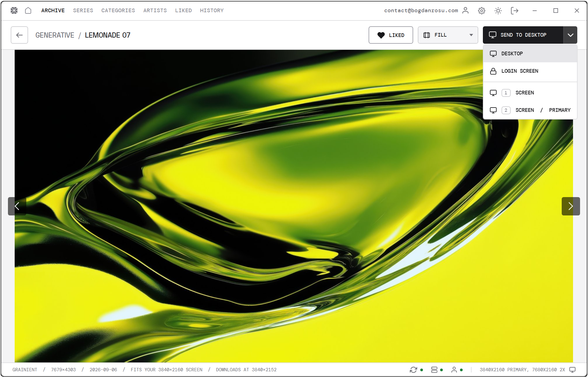Click '3840x2160 Primary, 7680x2160 2x' display info
Image resolution: width=588 pixels, height=378 pixels.
point(522,370)
